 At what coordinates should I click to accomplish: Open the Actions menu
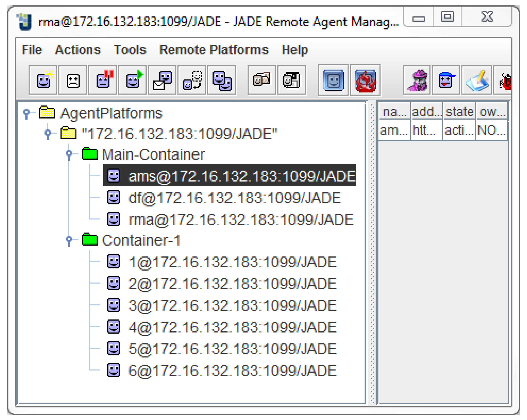78,50
